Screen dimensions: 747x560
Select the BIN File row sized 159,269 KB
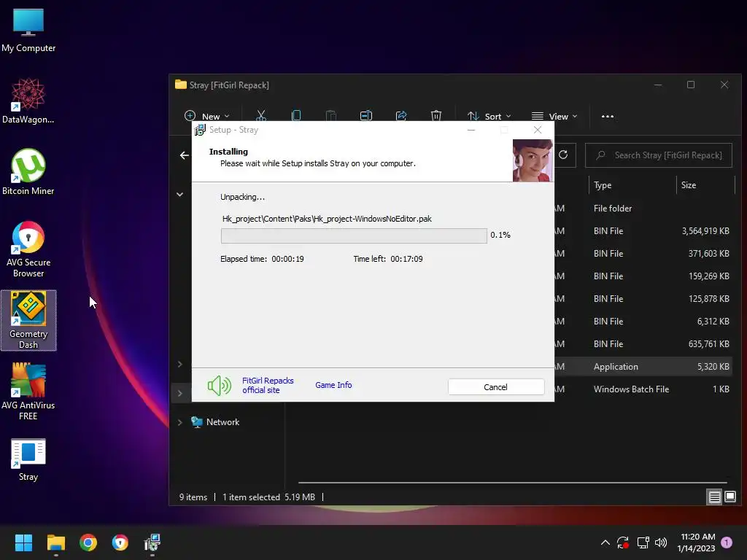[643, 276]
